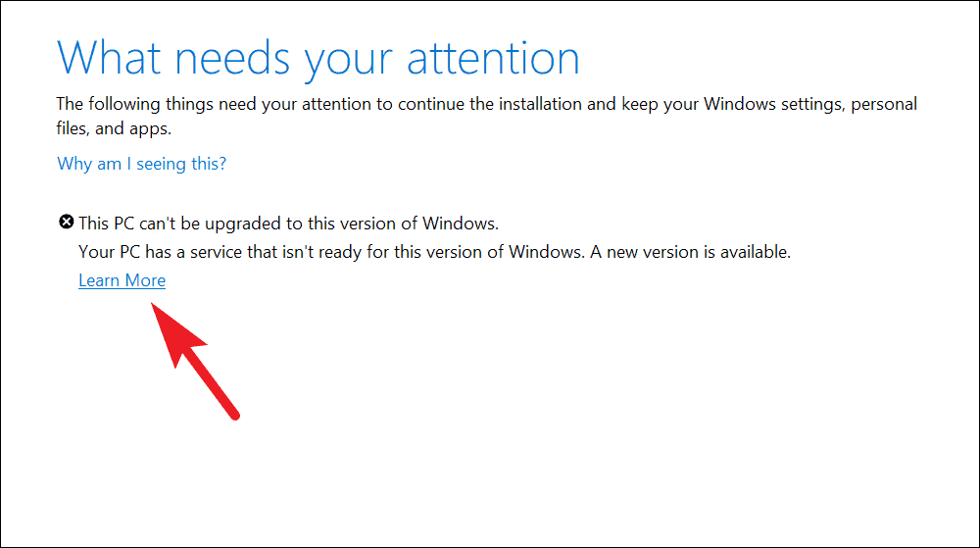Click the word 'upgraded' in the error message

pyautogui.click(x=244, y=224)
